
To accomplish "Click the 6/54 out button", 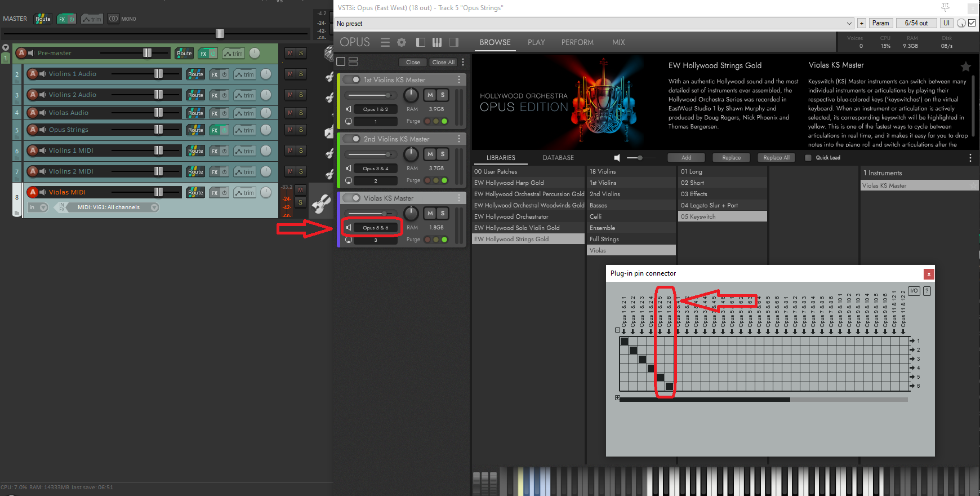I will 916,23.
